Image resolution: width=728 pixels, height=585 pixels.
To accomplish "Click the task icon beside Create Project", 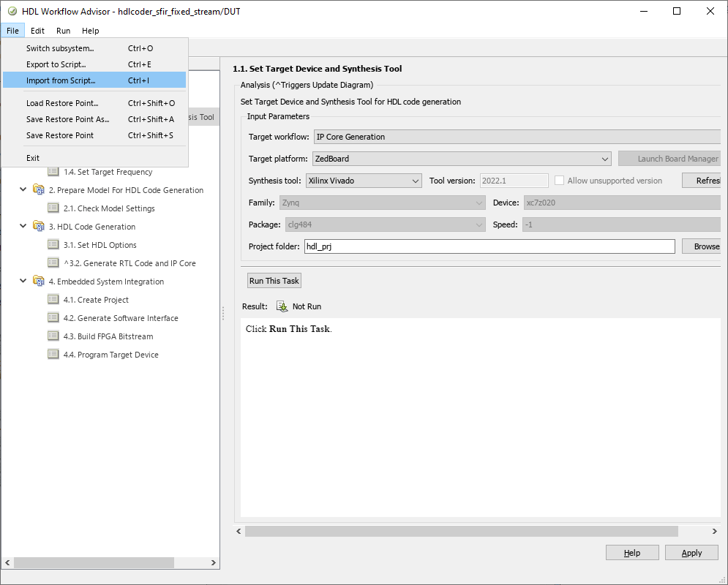I will click(x=53, y=300).
